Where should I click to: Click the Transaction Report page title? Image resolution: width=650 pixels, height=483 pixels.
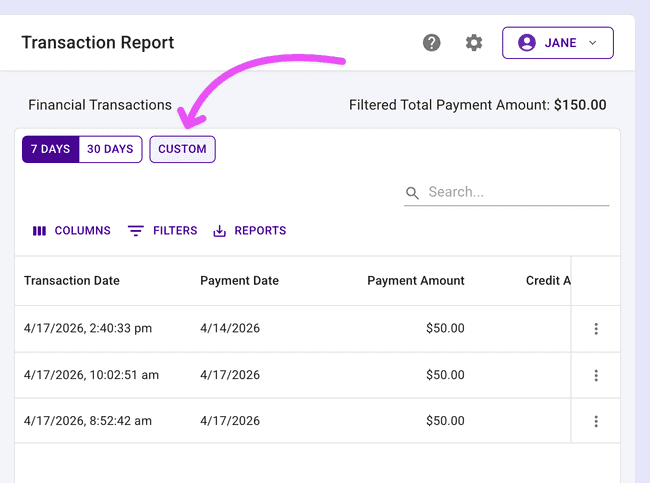[98, 43]
